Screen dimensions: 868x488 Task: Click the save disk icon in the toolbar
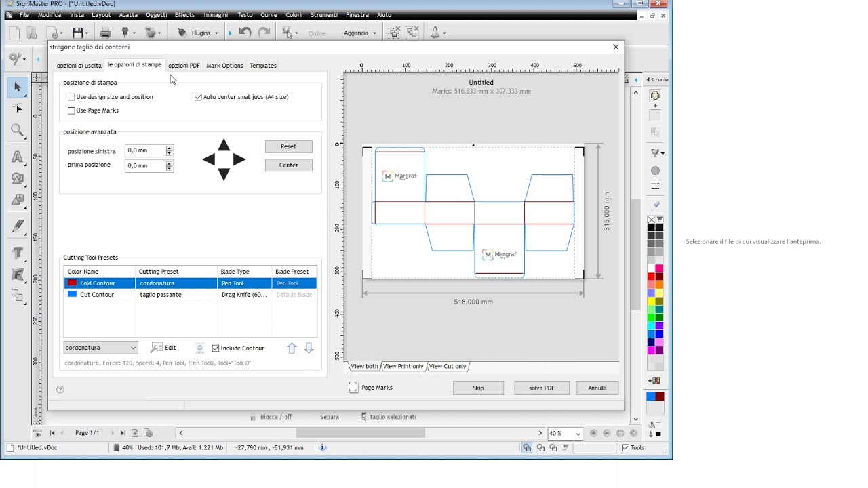click(x=77, y=33)
